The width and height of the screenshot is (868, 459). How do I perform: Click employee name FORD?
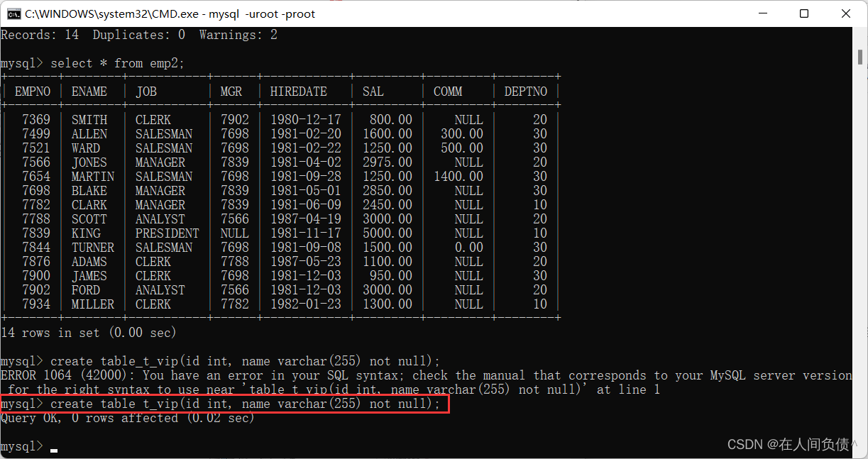(86, 290)
